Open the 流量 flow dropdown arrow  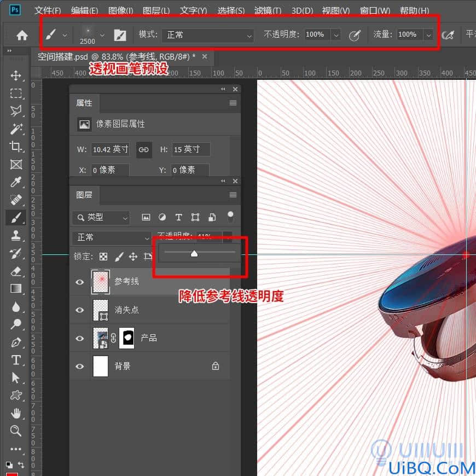(428, 35)
